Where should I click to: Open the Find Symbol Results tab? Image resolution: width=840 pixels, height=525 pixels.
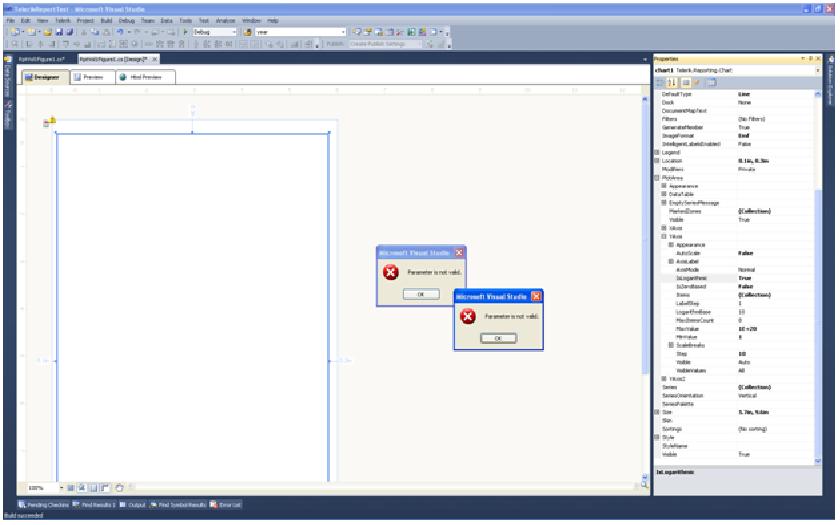pos(178,505)
